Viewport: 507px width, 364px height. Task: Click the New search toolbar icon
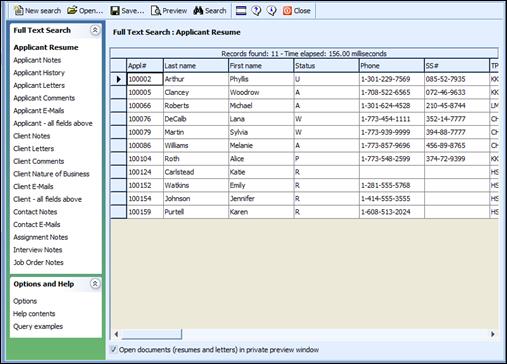click(19, 11)
